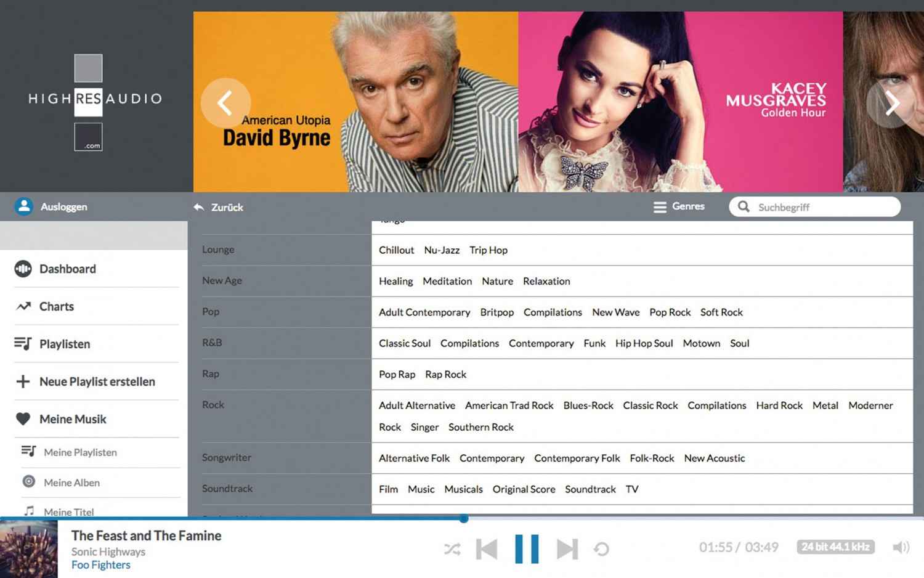The image size is (924, 578).
Task: Open the Genres hamburger menu icon
Action: (x=660, y=207)
